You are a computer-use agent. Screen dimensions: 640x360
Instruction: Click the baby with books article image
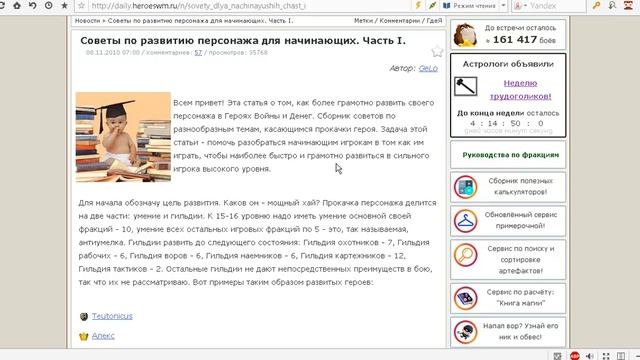pos(123,137)
